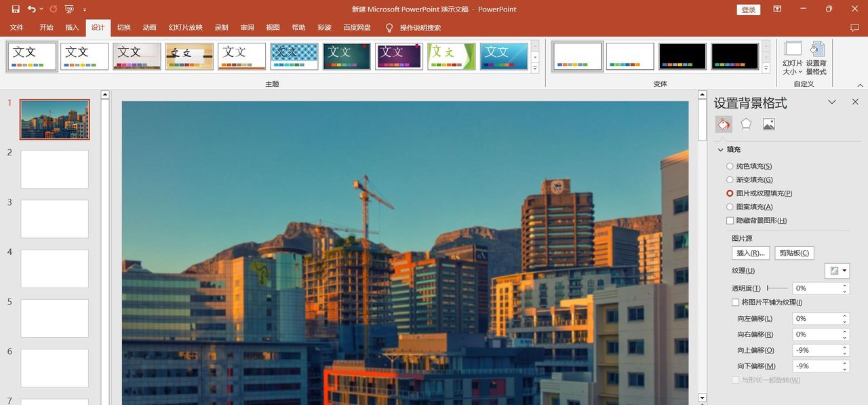868x405 pixels.
Task: Click the Clipboard (剪贴板) button
Action: click(x=794, y=253)
